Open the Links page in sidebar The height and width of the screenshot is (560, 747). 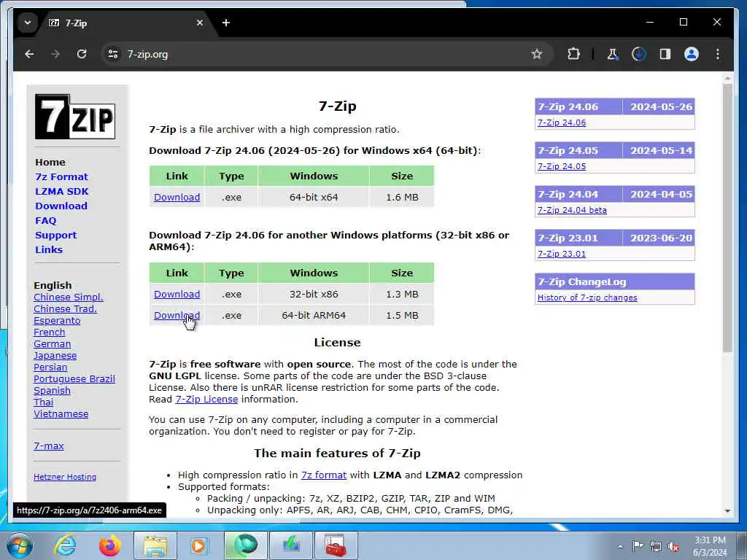49,250
